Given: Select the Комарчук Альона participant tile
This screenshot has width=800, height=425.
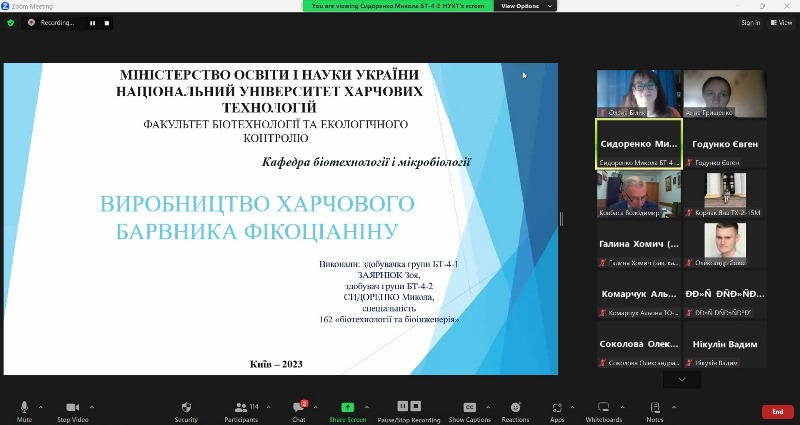Looking at the screenshot, I should 639,294.
